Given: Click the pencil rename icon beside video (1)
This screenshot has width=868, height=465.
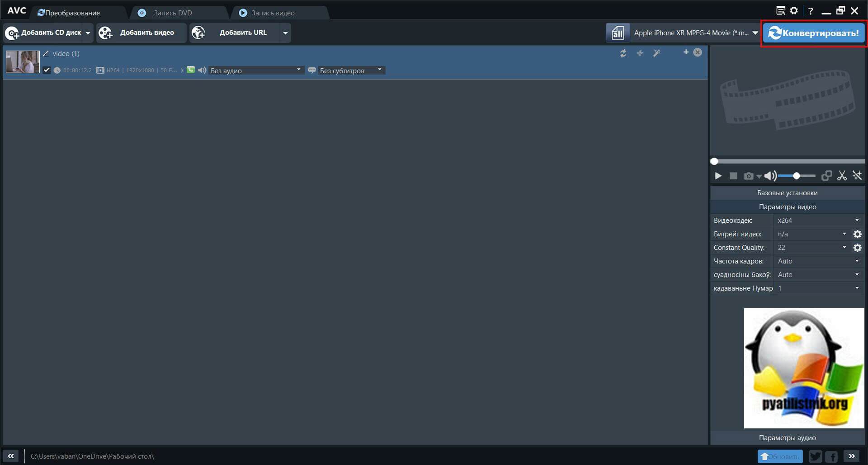Looking at the screenshot, I should (46, 54).
